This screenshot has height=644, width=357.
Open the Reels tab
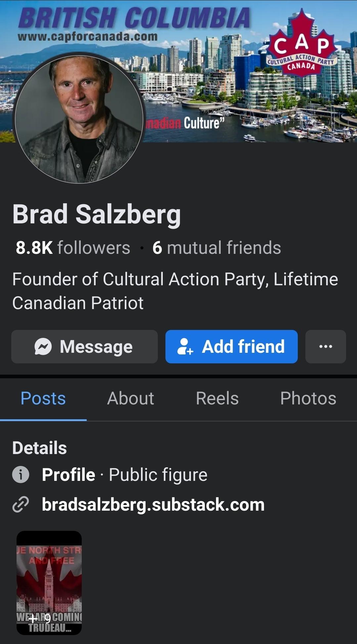pyautogui.click(x=217, y=398)
